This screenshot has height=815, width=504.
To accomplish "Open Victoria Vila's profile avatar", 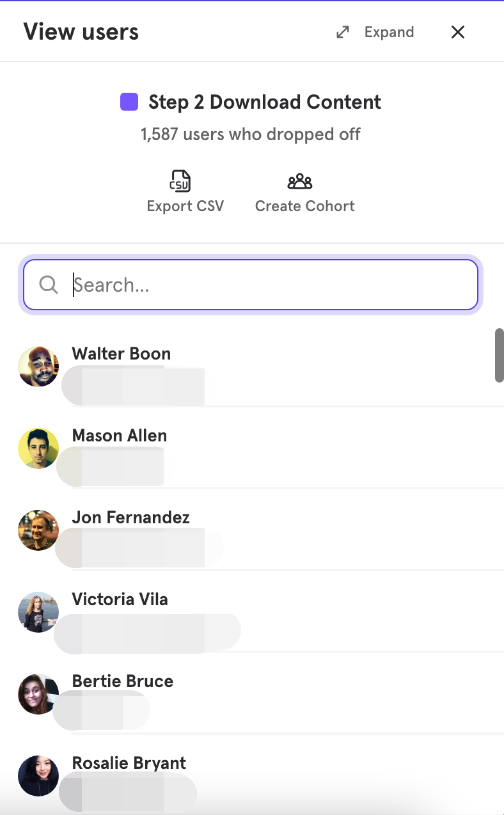I will (x=38, y=612).
